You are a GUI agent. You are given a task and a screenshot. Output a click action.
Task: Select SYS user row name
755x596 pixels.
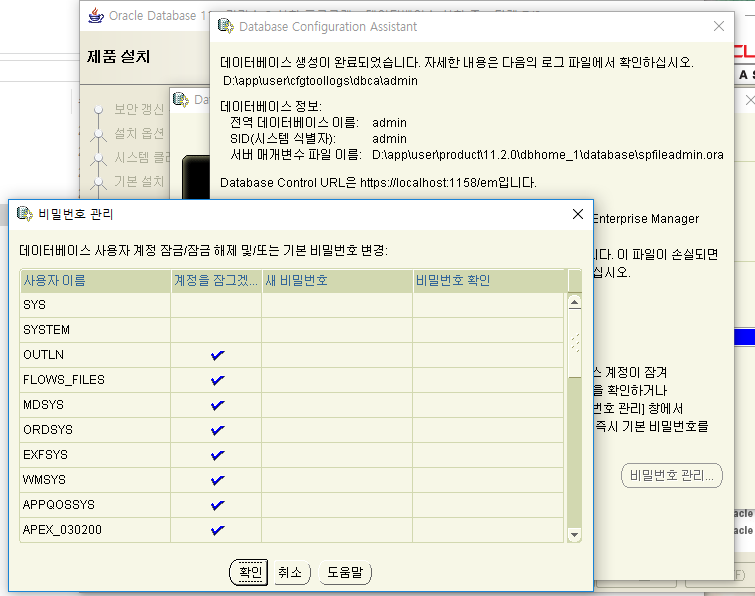point(95,305)
